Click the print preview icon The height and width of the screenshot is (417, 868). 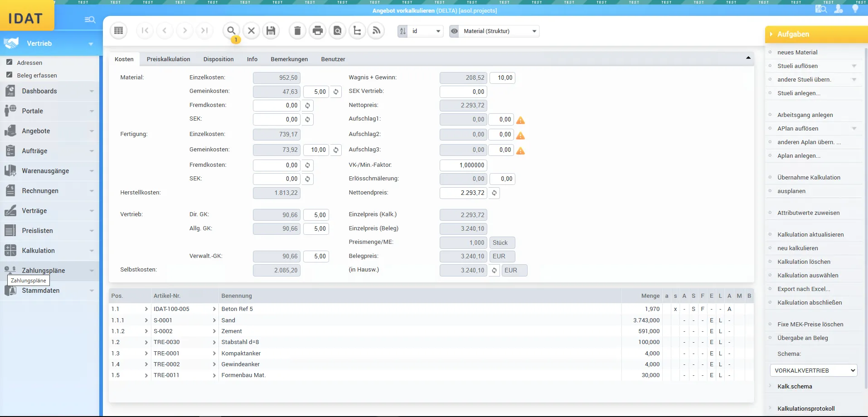coord(338,31)
